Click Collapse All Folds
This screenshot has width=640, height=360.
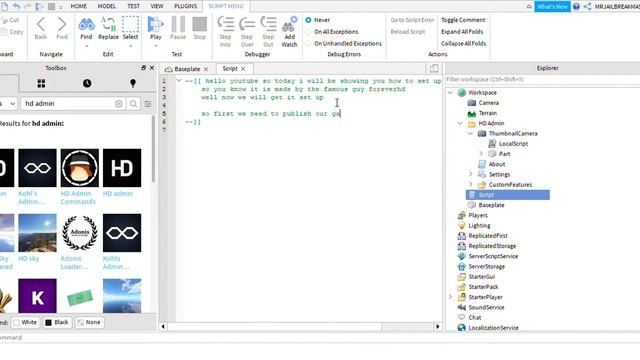(x=463, y=43)
